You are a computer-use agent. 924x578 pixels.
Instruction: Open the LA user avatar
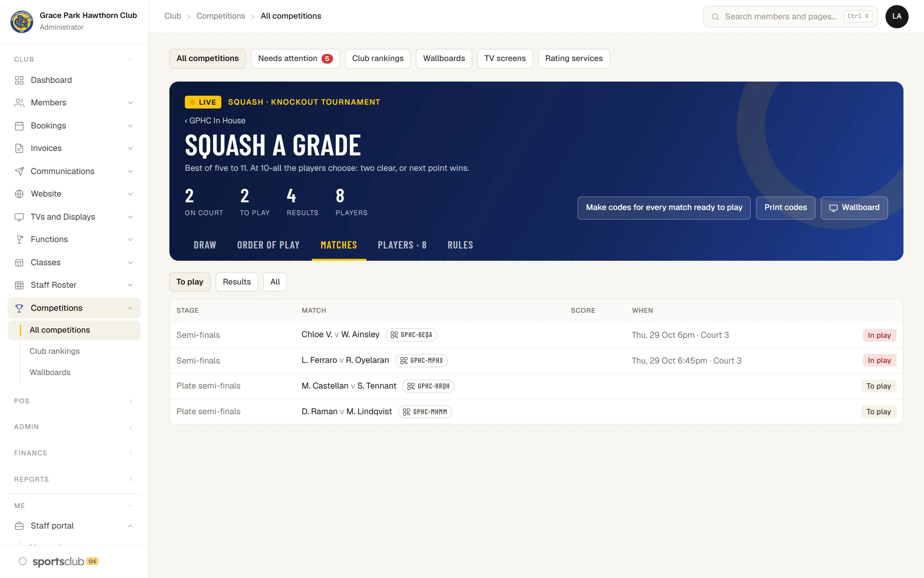(x=896, y=16)
